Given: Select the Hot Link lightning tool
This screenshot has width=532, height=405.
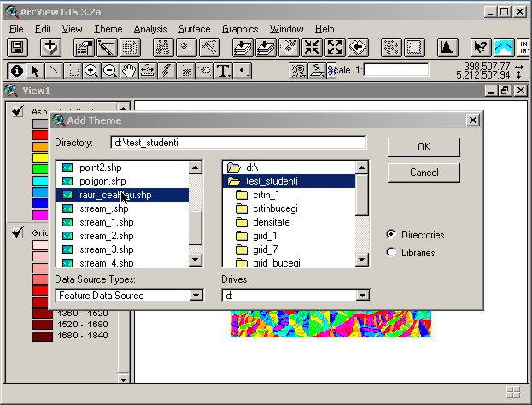Looking at the screenshot, I should tap(167, 71).
